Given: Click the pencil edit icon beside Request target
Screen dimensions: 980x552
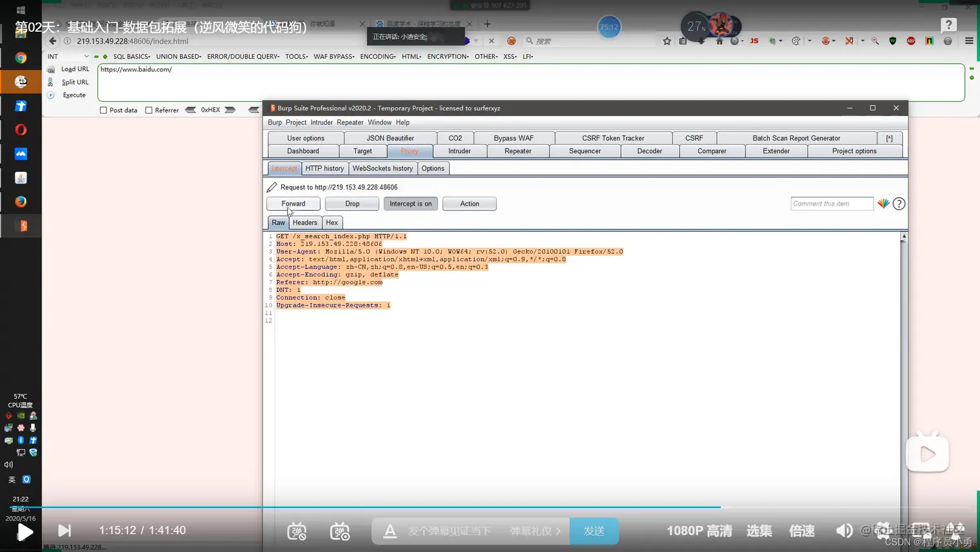Looking at the screenshot, I should [272, 187].
